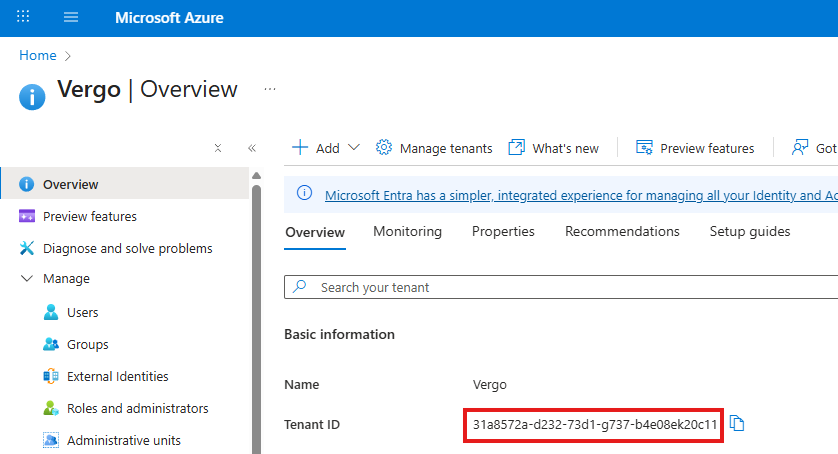Click the Preview features toolbar icon
Image resolution: width=838 pixels, height=454 pixels.
coord(644,148)
